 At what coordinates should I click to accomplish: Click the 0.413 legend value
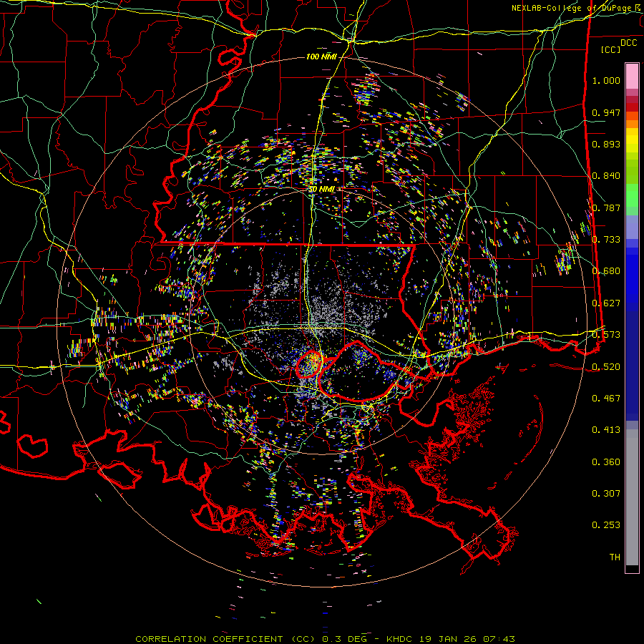[606, 430]
